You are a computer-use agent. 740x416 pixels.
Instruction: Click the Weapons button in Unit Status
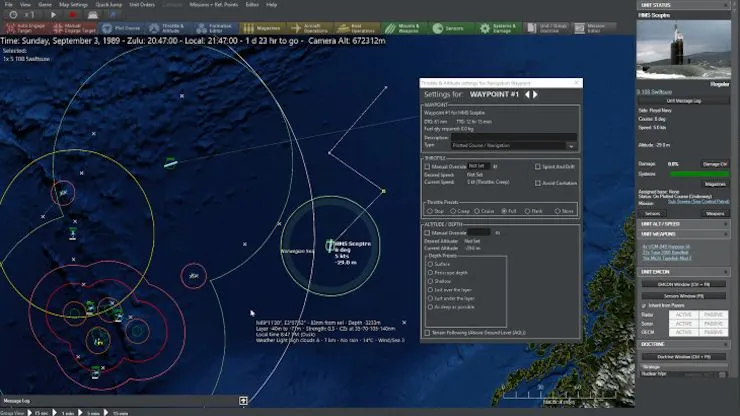[715, 213]
